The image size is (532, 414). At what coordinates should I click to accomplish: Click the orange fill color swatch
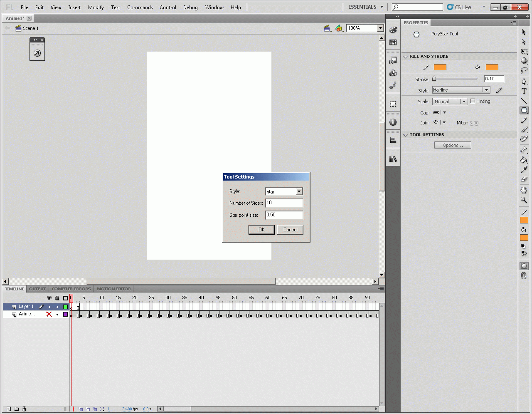492,67
